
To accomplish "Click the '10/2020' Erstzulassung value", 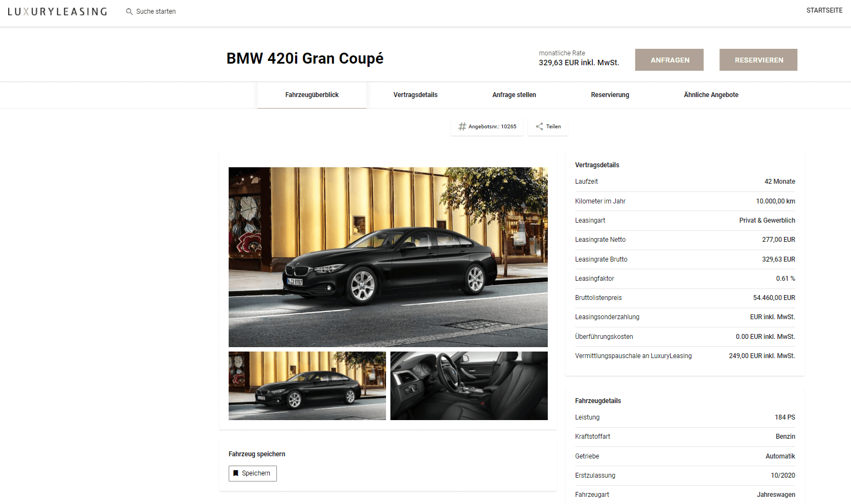I will tap(783, 475).
